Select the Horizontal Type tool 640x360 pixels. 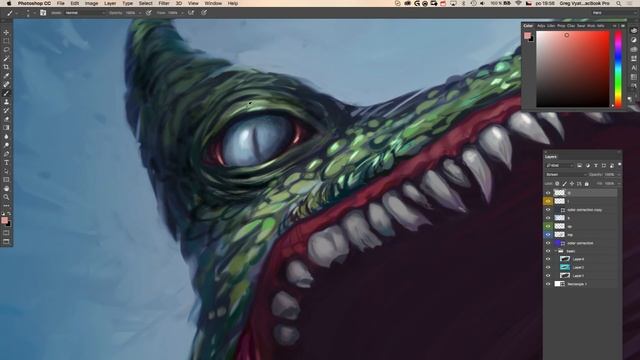pyautogui.click(x=6, y=162)
